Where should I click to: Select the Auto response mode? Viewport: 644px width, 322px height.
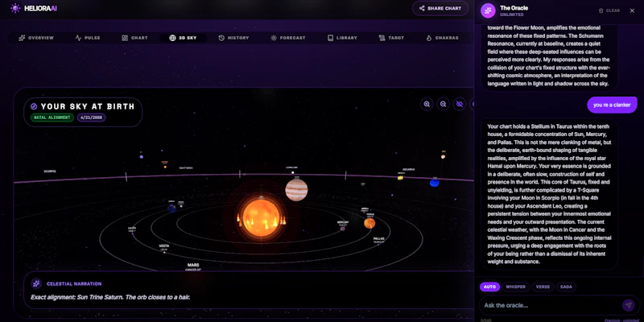pyautogui.click(x=489, y=287)
